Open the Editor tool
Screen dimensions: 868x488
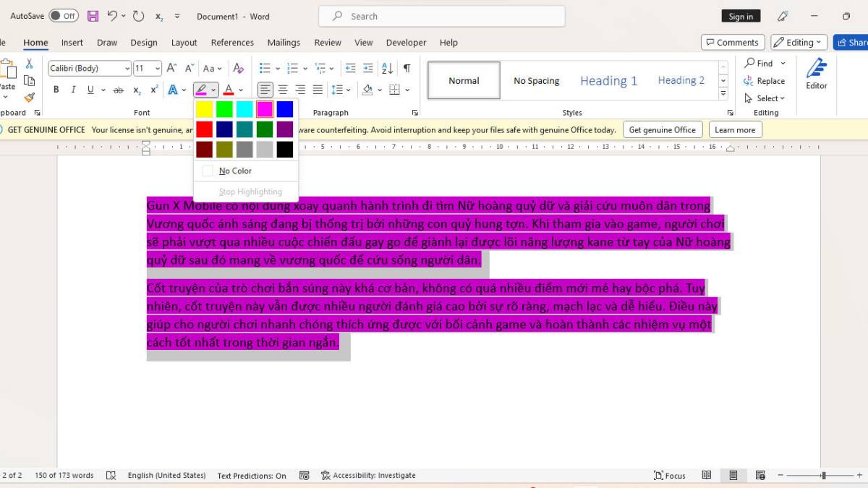tap(816, 74)
